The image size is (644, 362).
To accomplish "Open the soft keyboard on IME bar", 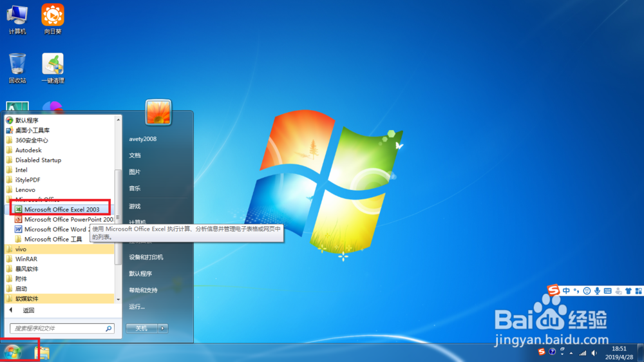I will tap(607, 291).
